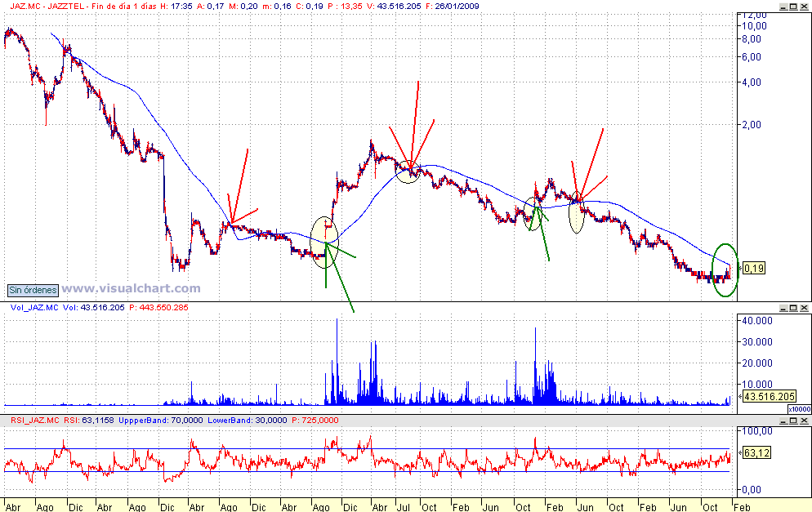The height and width of the screenshot is (512, 812).
Task: Select the volume value tag 43.516.205 on axis
Action: (x=769, y=397)
